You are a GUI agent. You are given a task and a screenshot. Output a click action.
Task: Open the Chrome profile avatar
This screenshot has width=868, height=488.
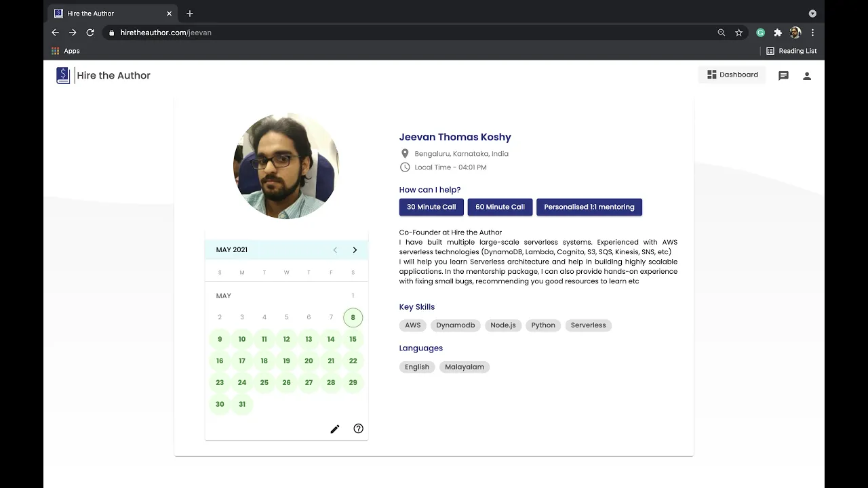coord(795,33)
